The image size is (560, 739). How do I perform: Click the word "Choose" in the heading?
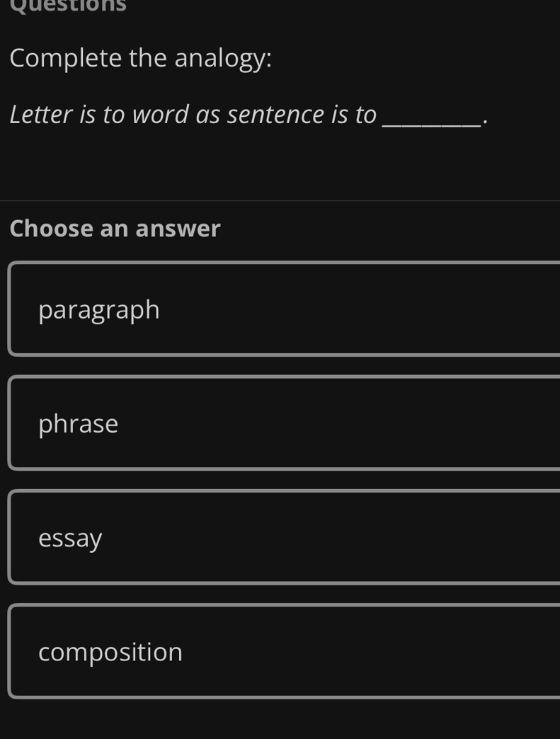pyautogui.click(x=52, y=229)
